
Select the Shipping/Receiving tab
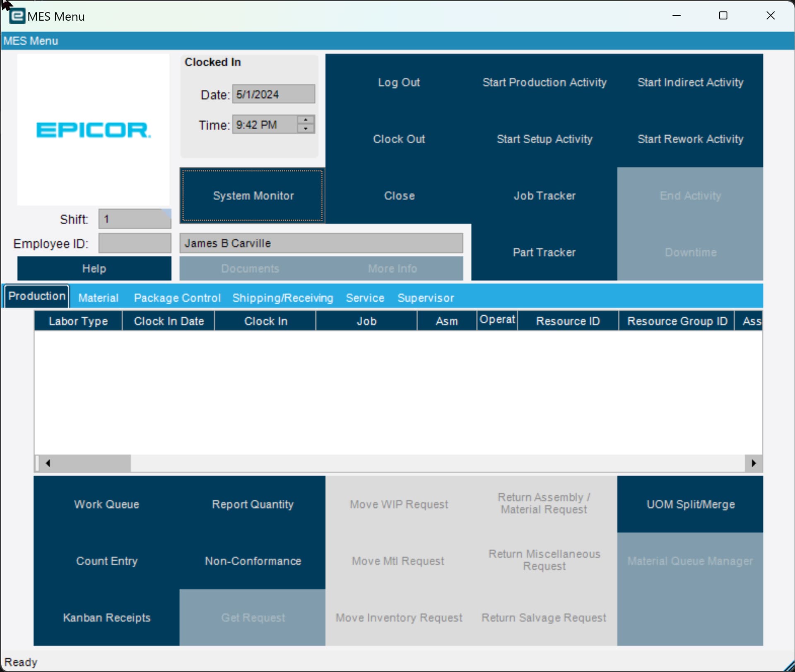click(282, 298)
